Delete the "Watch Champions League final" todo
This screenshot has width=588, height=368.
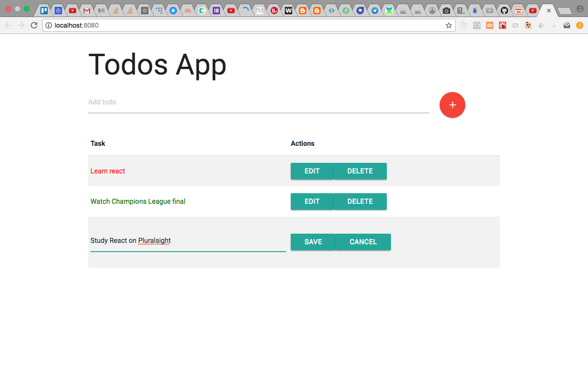click(360, 201)
